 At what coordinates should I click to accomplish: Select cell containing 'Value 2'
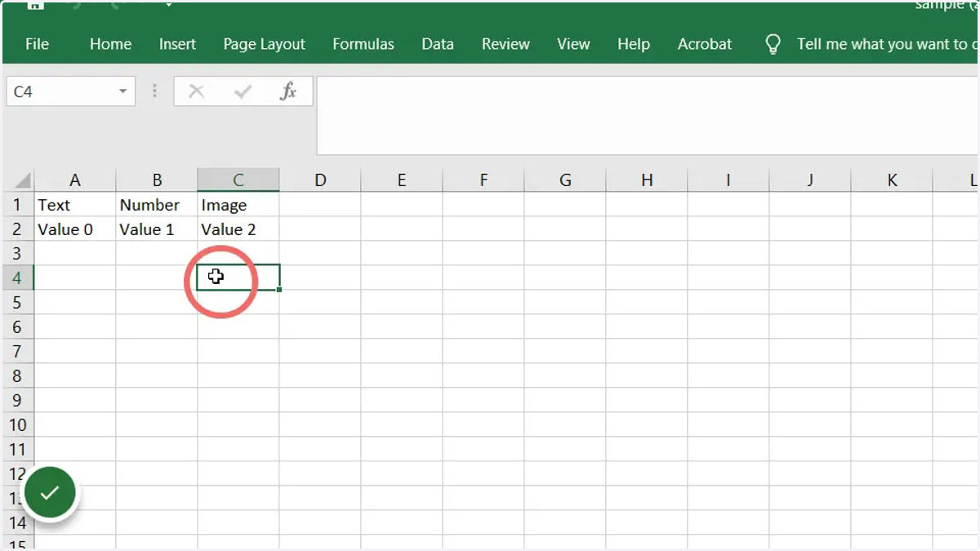click(238, 229)
